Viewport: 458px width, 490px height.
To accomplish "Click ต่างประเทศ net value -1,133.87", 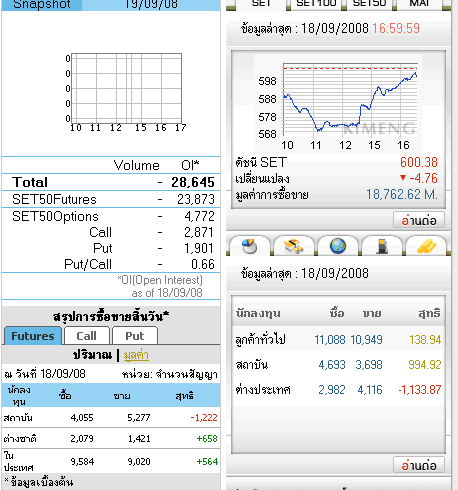I will [x=420, y=390].
